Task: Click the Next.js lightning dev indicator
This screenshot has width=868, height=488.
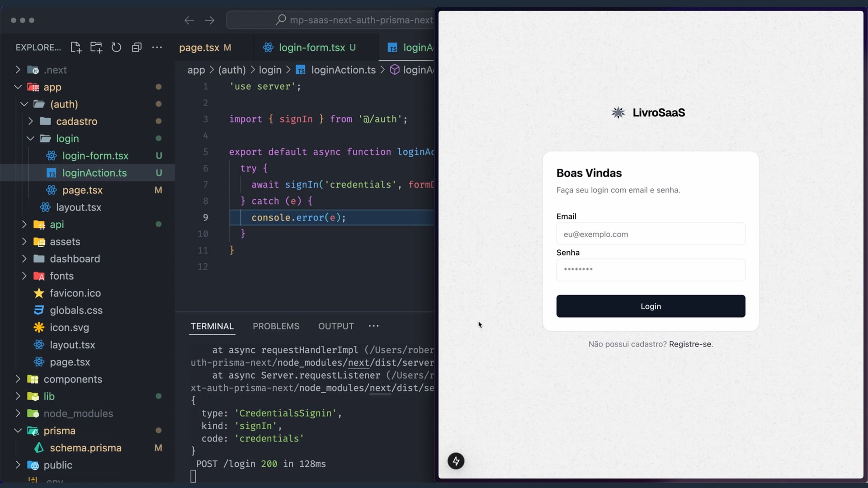Action: coord(456,461)
